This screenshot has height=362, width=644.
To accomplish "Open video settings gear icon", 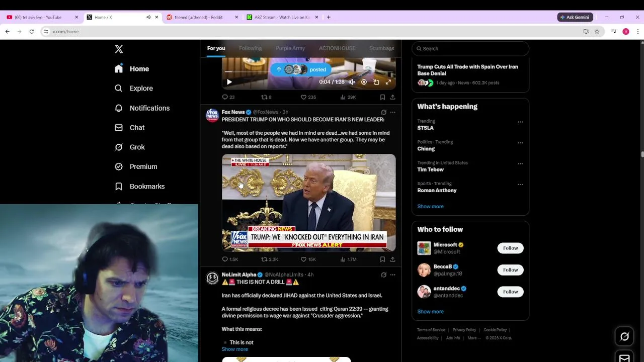I will pos(364,82).
